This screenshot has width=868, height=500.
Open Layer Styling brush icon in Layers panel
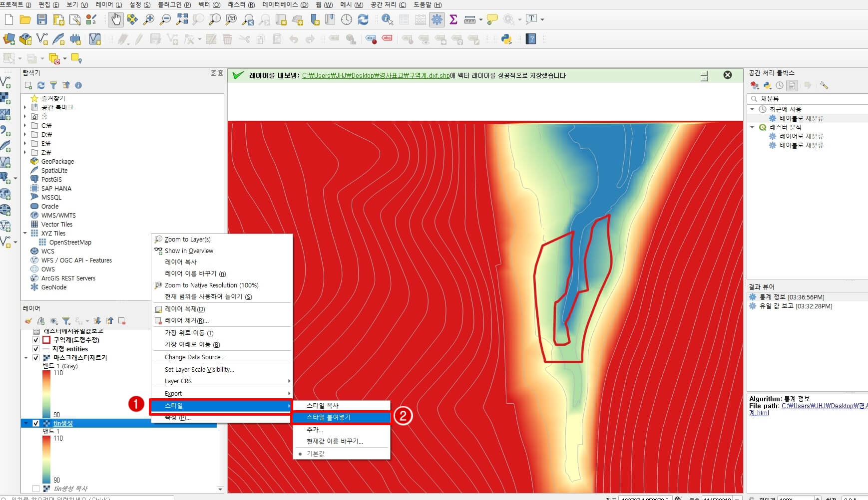tap(28, 321)
